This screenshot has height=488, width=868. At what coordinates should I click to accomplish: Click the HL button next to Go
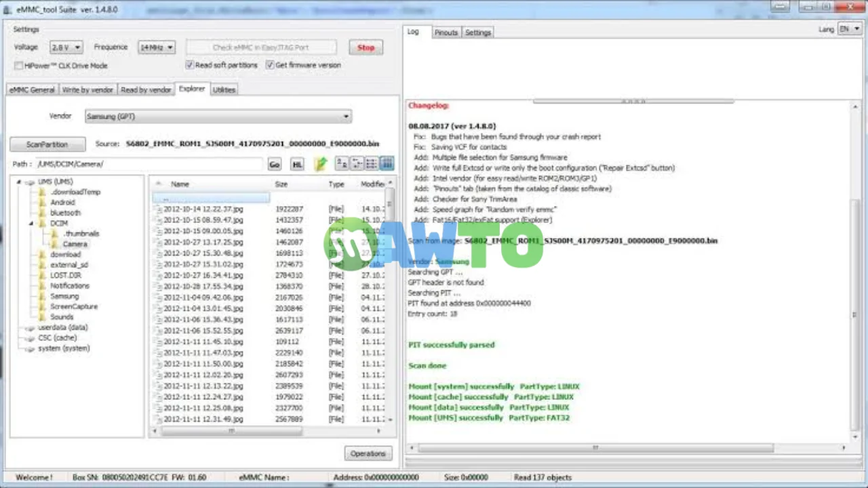pyautogui.click(x=297, y=164)
